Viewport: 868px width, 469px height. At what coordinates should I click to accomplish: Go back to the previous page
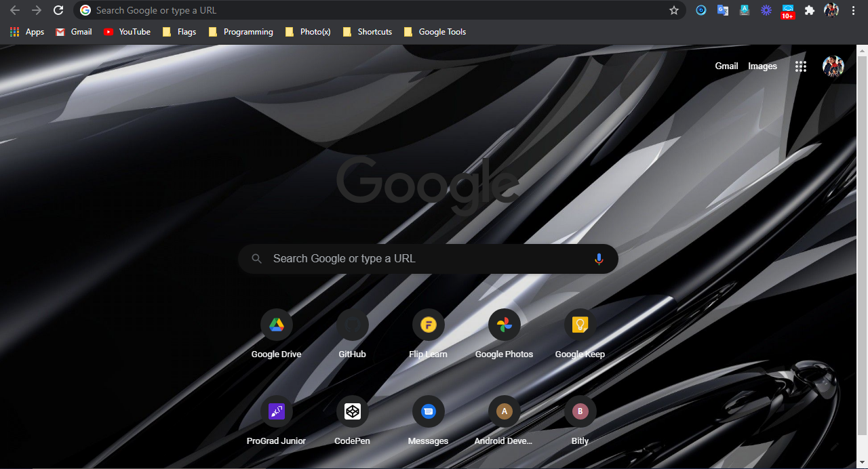point(15,10)
